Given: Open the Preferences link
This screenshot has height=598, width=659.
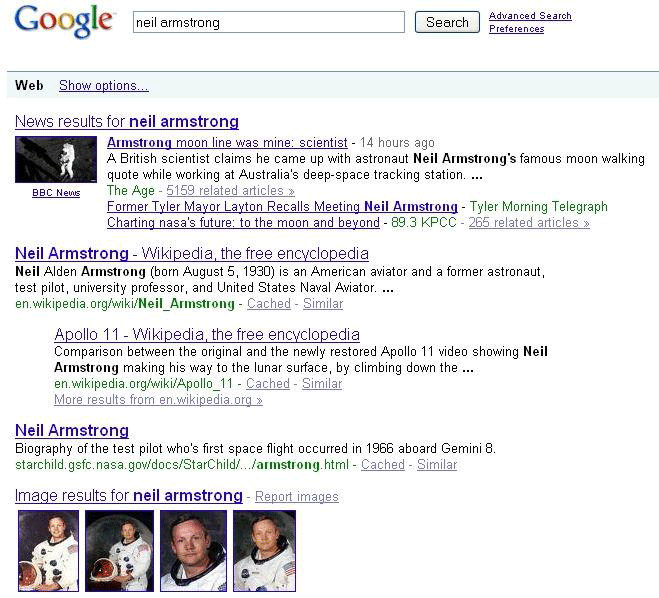Looking at the screenshot, I should click(517, 29).
